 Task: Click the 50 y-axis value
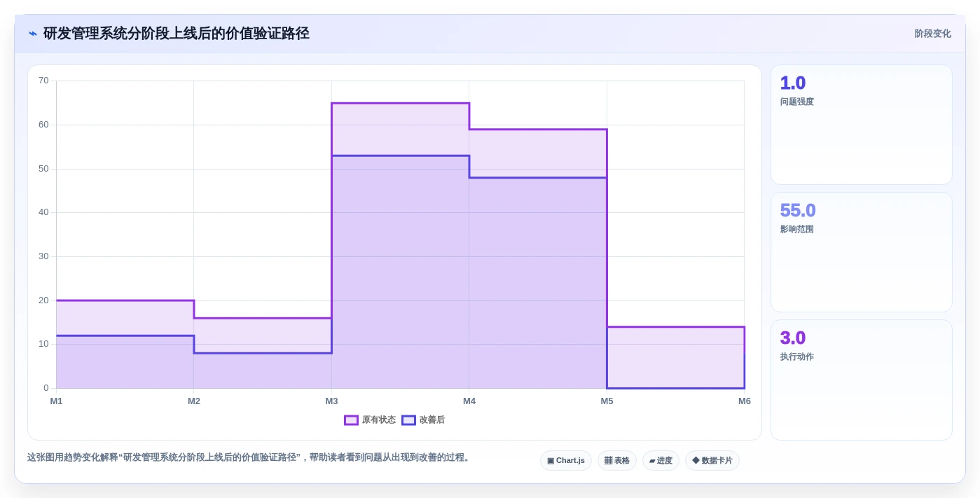coord(43,169)
